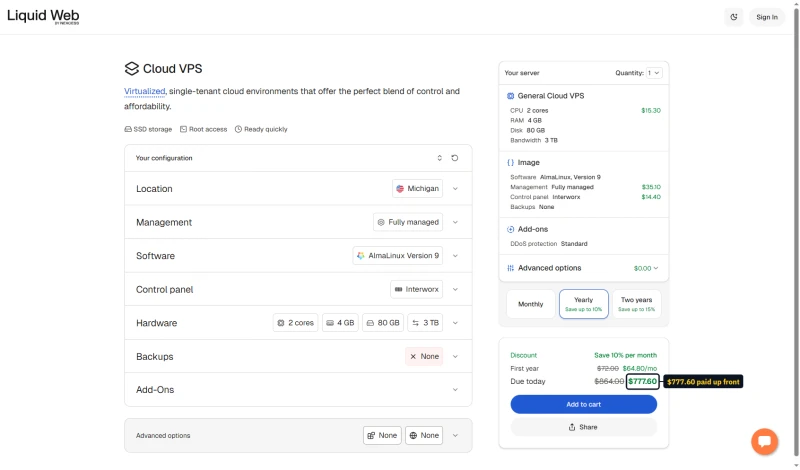This screenshot has height=470, width=800.
Task: Click the Advanced options sliders icon in summary
Action: [x=510, y=268]
